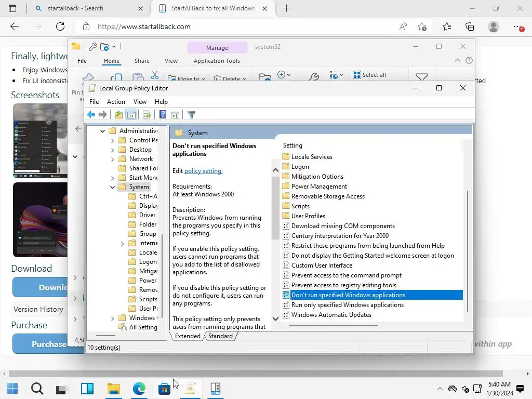
Task: Toggle show/hide action pane icon
Action: (175, 115)
